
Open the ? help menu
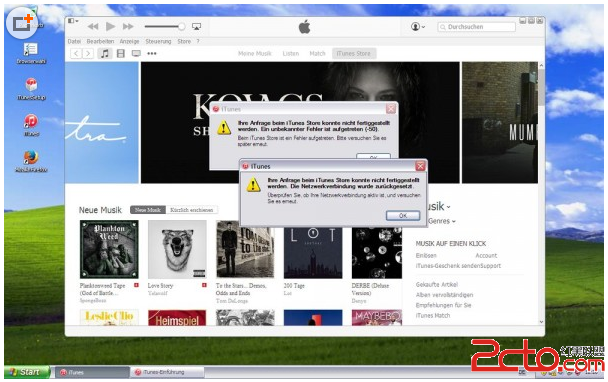[x=198, y=41]
